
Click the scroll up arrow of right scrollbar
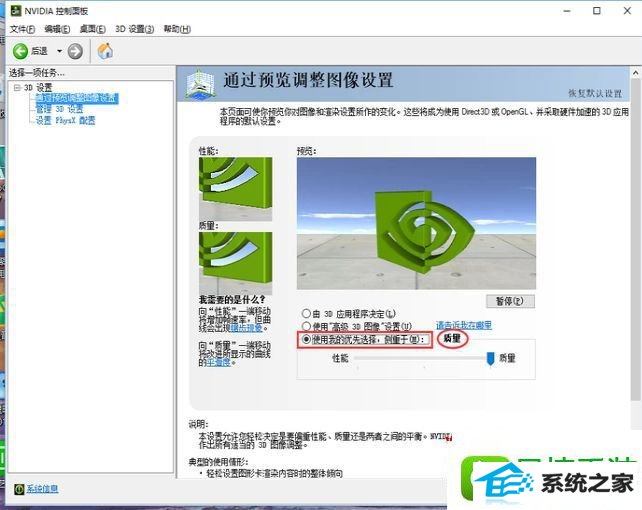tap(635, 73)
